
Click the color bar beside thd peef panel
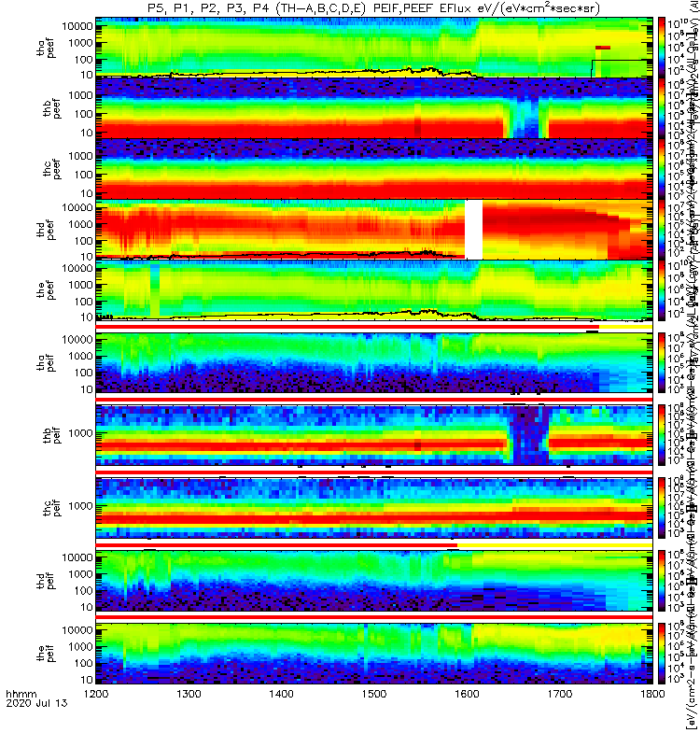pos(662,230)
